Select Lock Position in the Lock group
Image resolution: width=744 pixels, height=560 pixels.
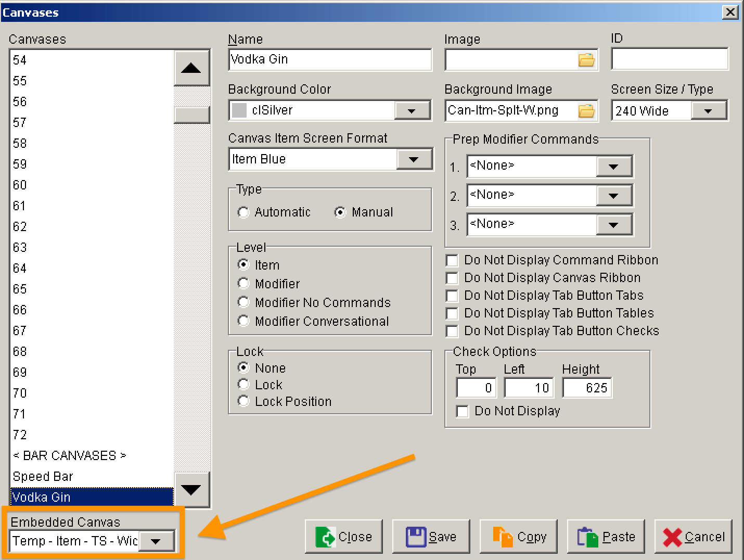243,401
